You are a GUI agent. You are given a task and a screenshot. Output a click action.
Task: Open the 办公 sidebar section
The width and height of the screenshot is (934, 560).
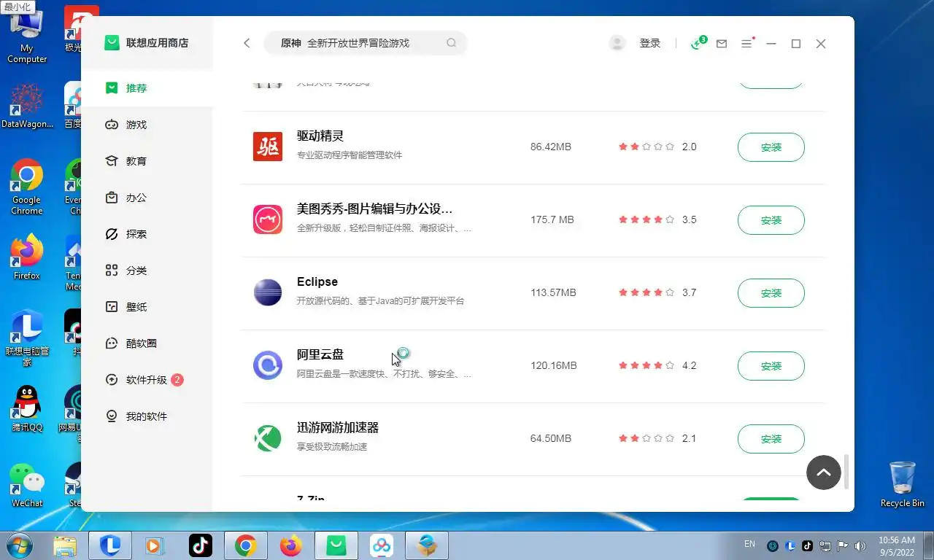(x=147, y=198)
